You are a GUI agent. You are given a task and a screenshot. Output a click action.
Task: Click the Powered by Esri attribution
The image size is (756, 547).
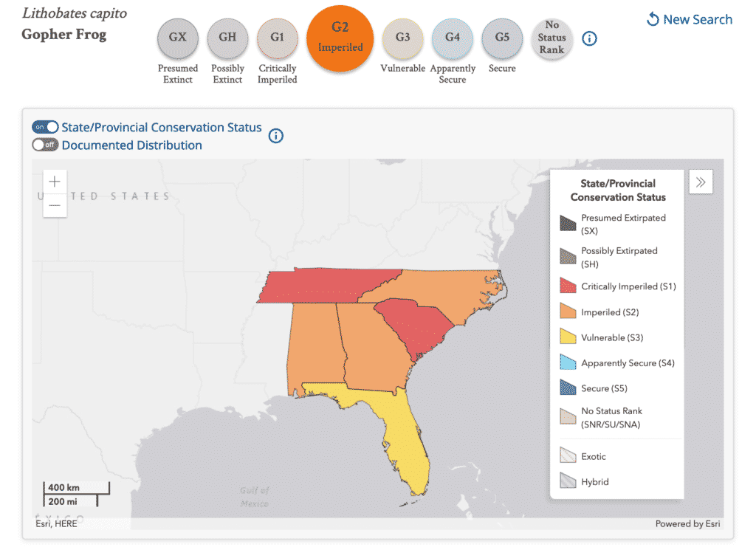click(687, 524)
